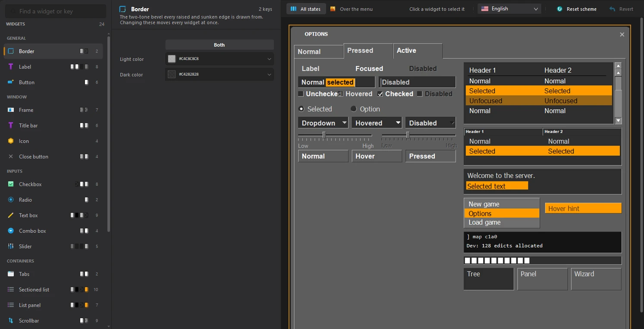Select the Radio widget icon

(x=11, y=199)
